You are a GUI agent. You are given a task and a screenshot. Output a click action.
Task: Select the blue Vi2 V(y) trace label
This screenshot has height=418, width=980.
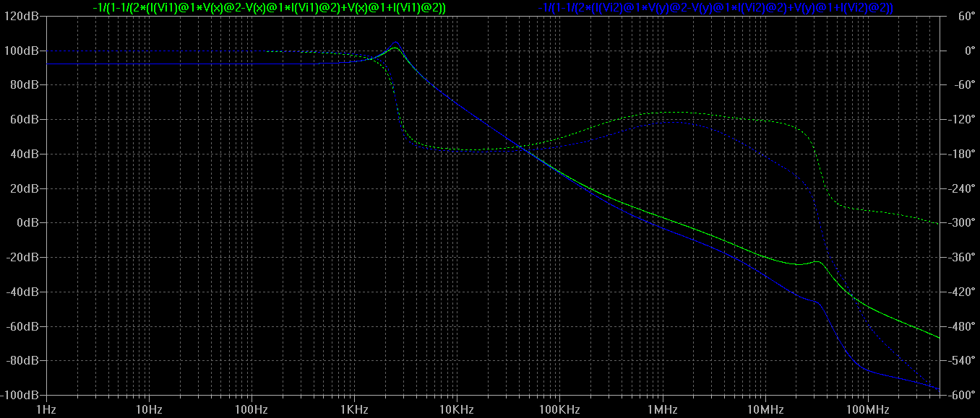coord(717,8)
